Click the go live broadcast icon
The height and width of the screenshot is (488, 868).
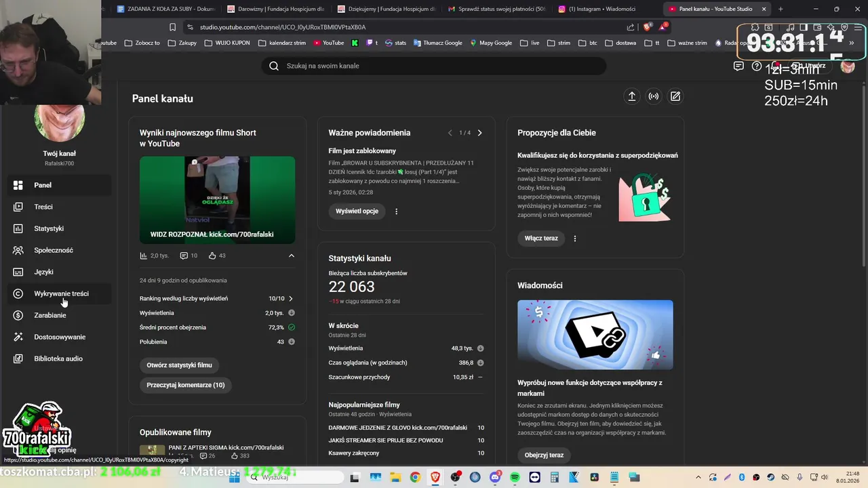[654, 96]
